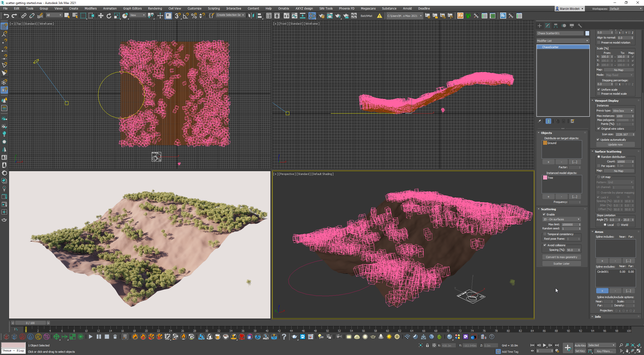The image size is (644, 355).
Task: Open Select by Name list icon
Action: pos(75,16)
